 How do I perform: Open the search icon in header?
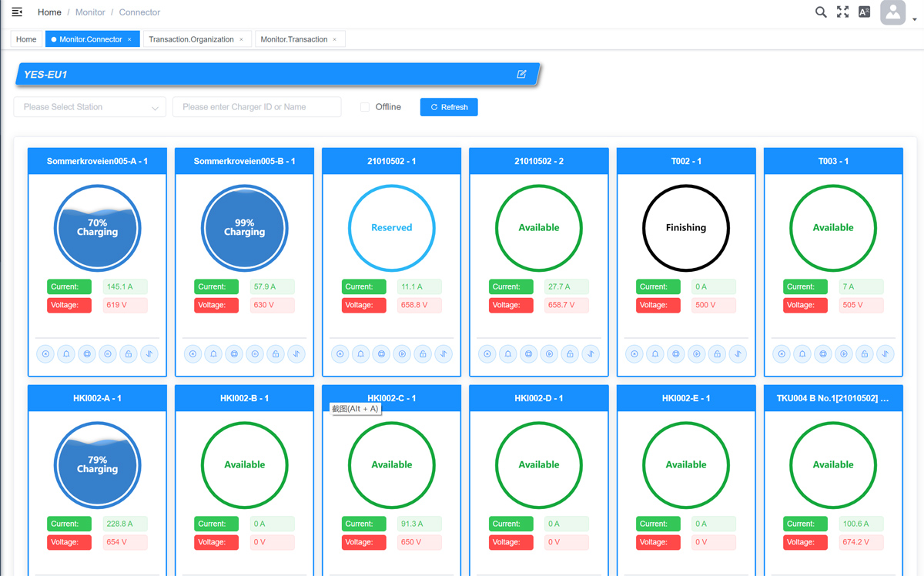coord(821,12)
